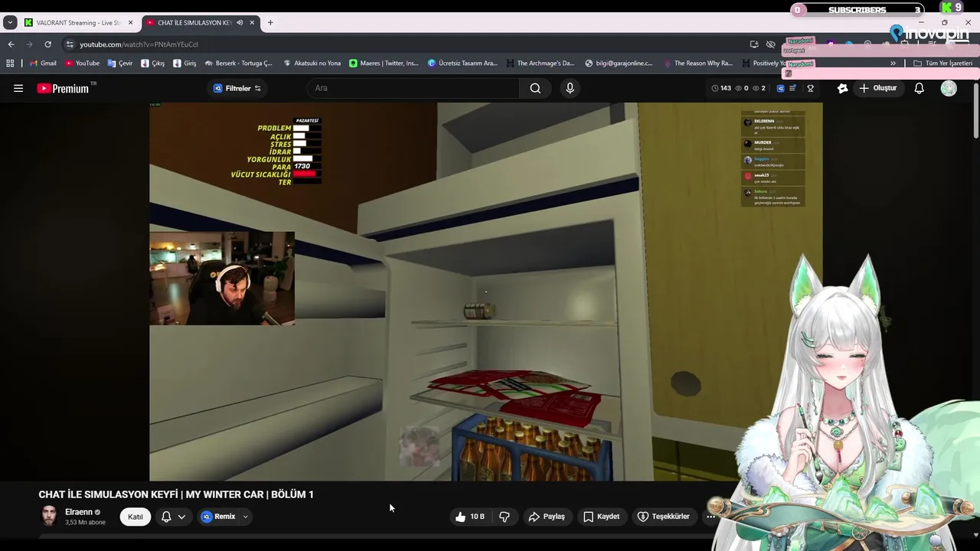Viewport: 980px width, 551px height.
Task: Click the youtube.com address bar URL
Action: pos(139,44)
